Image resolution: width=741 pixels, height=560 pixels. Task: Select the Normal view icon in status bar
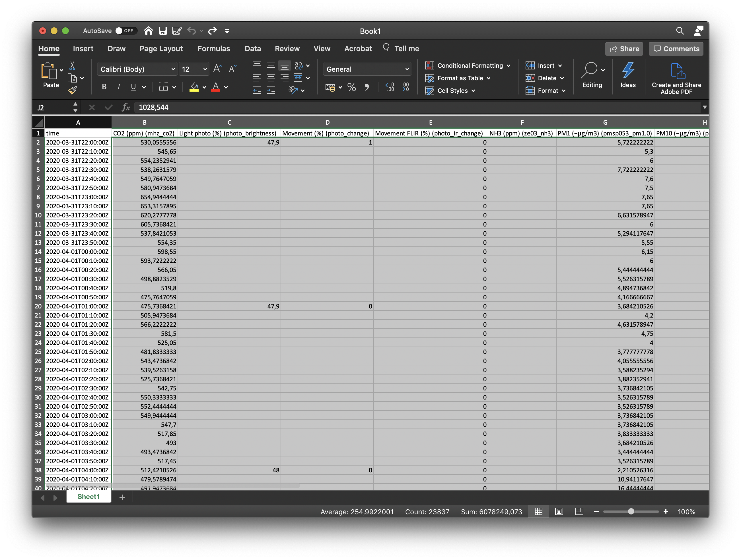click(538, 511)
